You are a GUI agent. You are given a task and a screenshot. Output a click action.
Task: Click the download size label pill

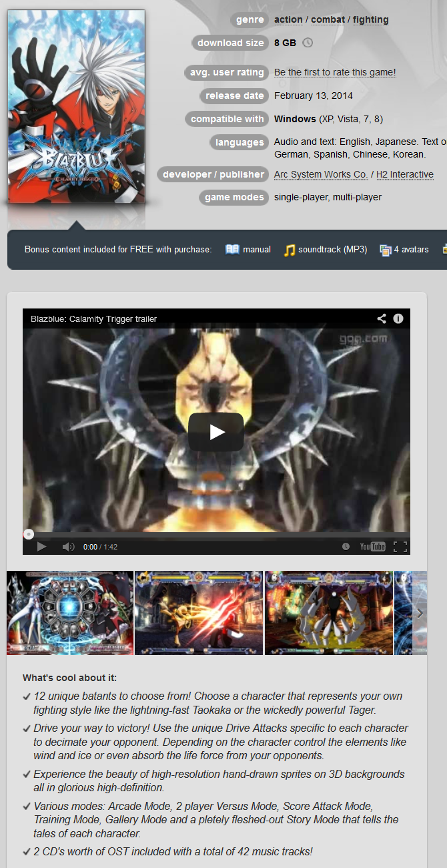230,43
